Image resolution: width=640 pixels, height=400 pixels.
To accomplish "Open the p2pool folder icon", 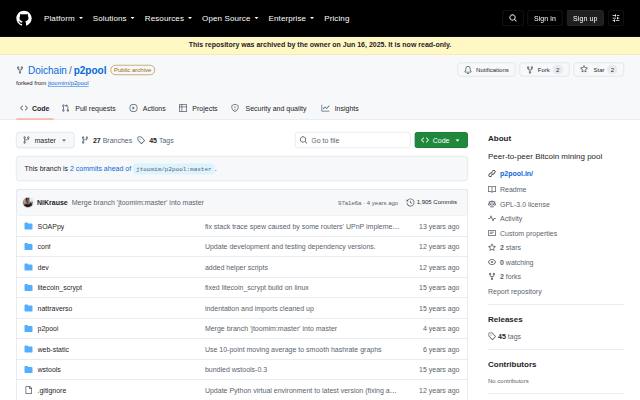I will (x=28, y=329).
